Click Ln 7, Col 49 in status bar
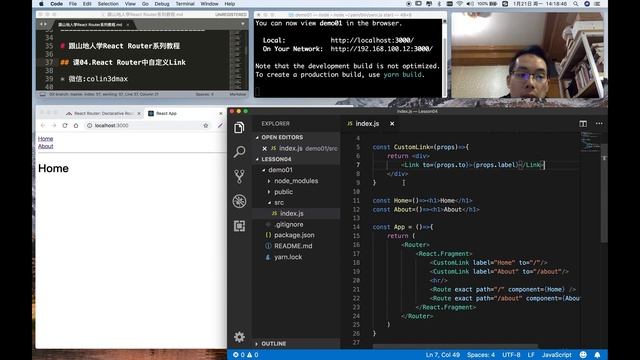 coord(442,355)
